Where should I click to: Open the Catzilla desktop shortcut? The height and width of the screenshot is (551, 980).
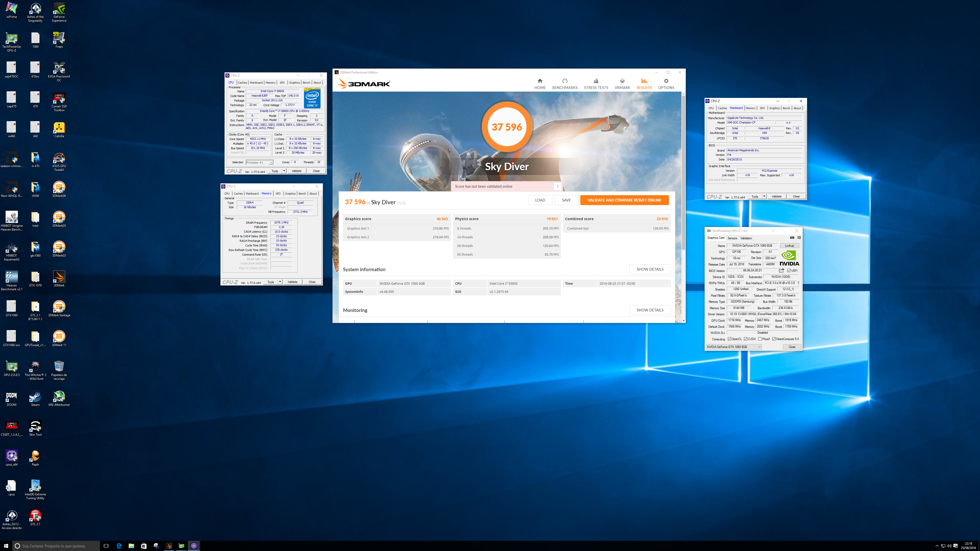pos(59,130)
